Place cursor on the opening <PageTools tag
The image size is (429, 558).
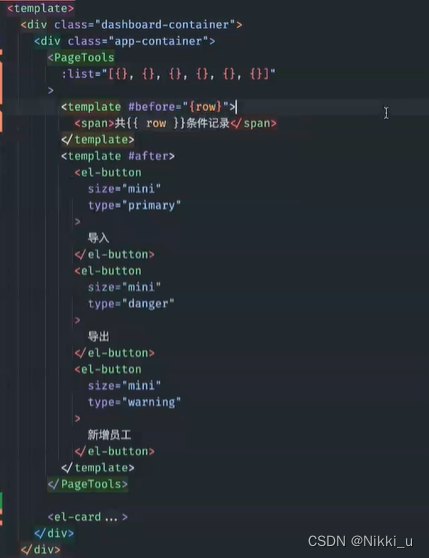[81, 58]
